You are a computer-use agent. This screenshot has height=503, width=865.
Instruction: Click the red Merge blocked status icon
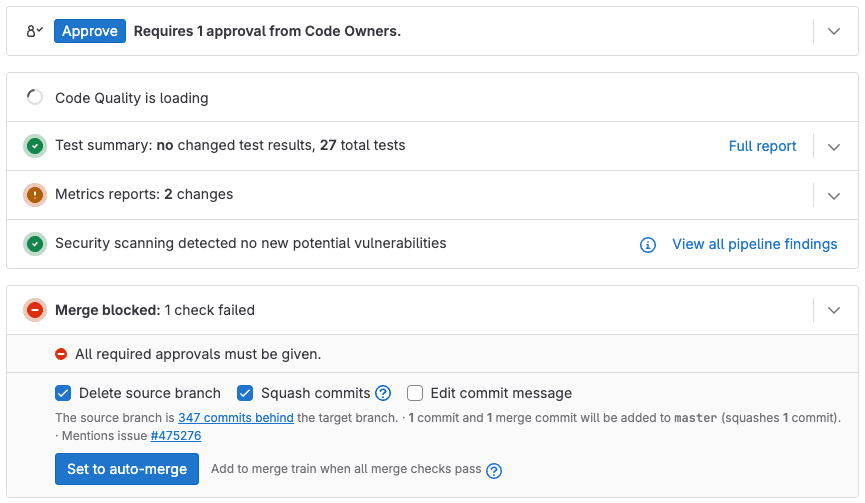(35, 311)
